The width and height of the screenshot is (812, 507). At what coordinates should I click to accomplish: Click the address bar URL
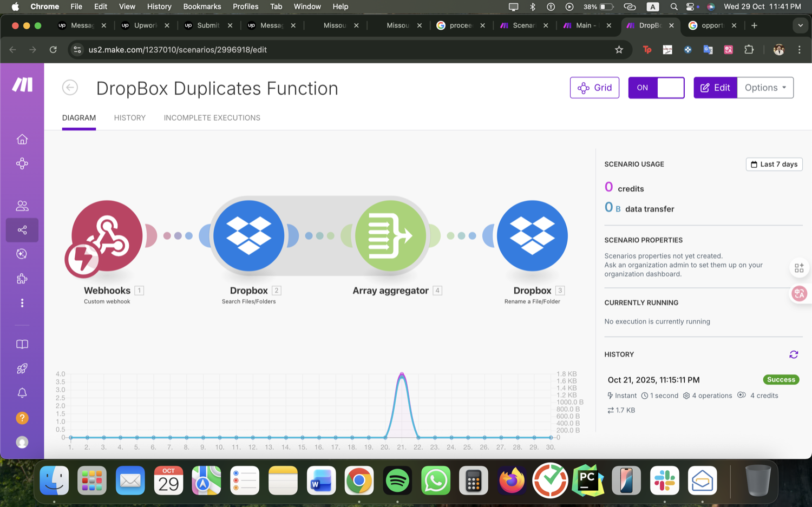coord(178,50)
